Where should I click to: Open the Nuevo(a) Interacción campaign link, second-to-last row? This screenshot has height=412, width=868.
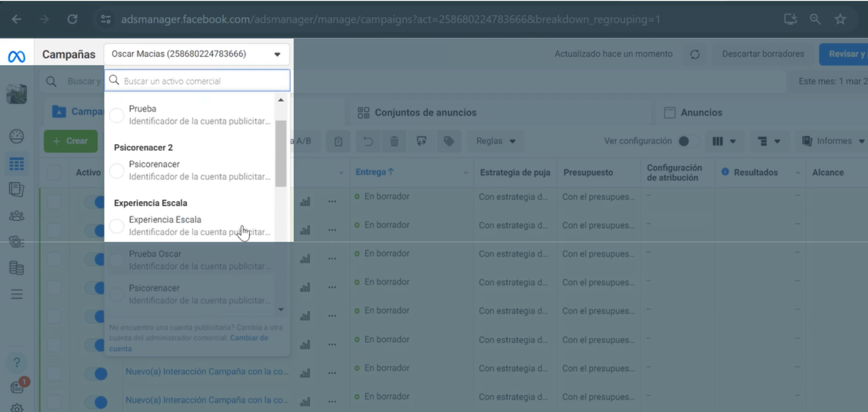pos(207,372)
